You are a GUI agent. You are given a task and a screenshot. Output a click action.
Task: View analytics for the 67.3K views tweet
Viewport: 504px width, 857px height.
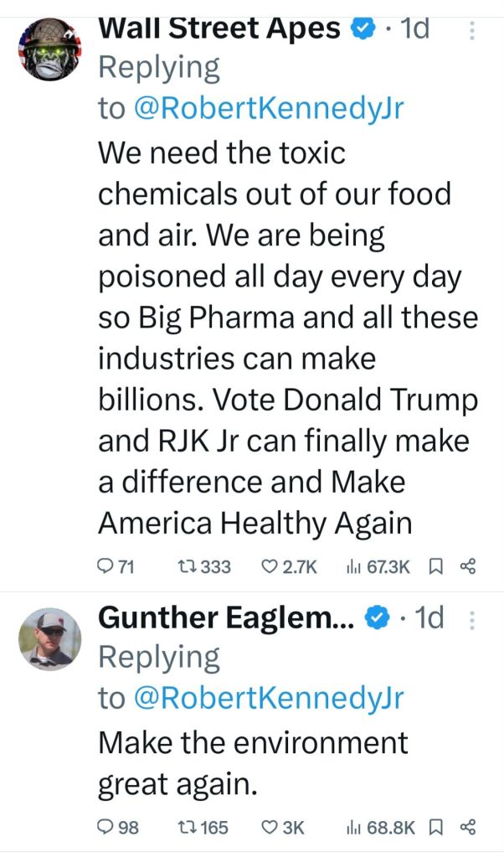(352, 567)
